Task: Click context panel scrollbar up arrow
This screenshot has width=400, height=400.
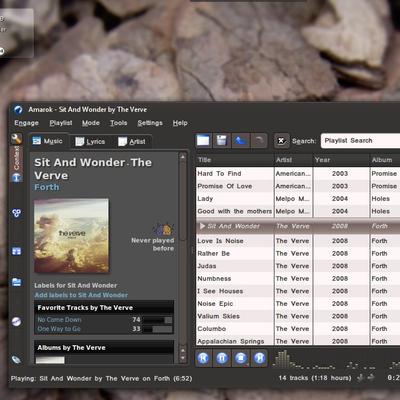Action: (183, 157)
